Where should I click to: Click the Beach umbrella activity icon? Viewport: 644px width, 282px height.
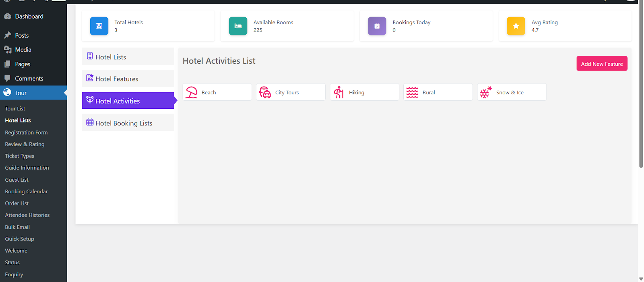click(x=192, y=92)
